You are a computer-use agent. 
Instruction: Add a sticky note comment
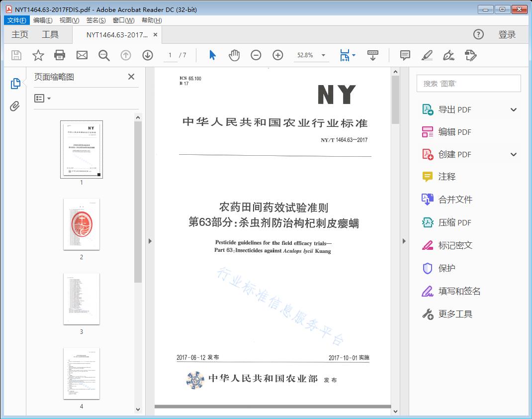coord(405,55)
